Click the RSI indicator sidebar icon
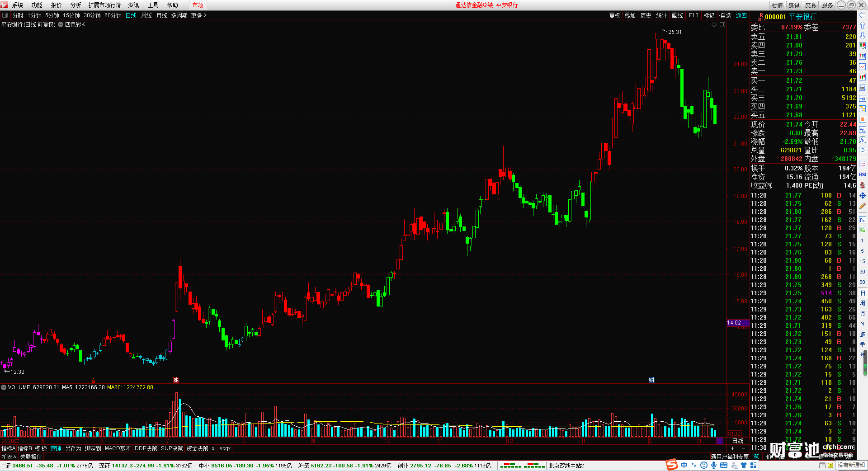This screenshot has width=868, height=471. click(863, 174)
